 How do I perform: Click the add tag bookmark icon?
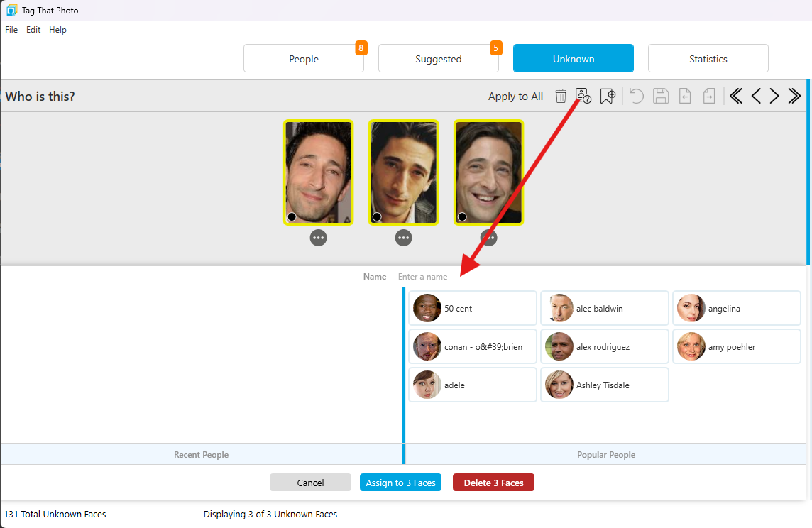608,96
